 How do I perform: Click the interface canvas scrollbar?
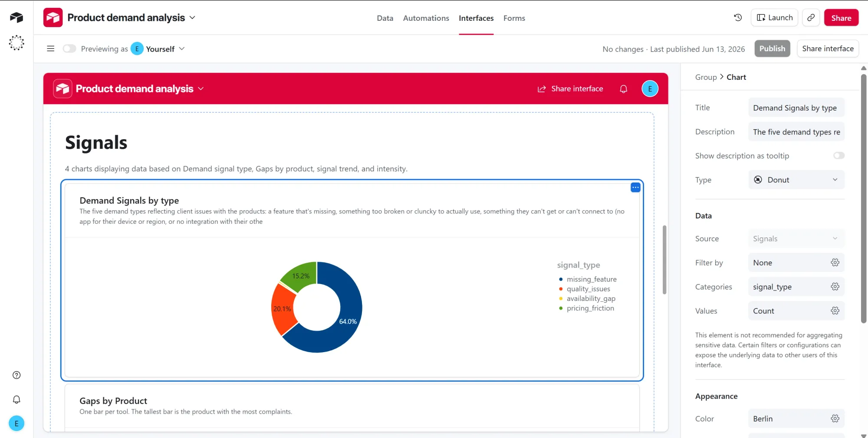664,259
